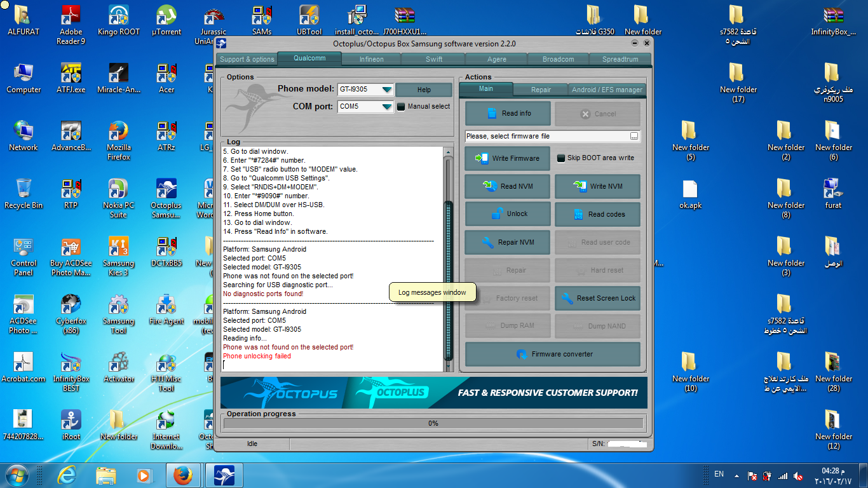This screenshot has width=868, height=488.
Task: Click the Read codes button
Action: pos(597,214)
